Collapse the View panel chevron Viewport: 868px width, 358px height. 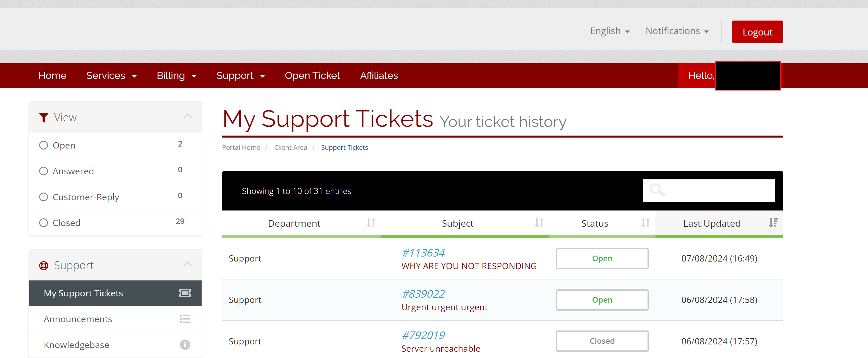pos(188,116)
